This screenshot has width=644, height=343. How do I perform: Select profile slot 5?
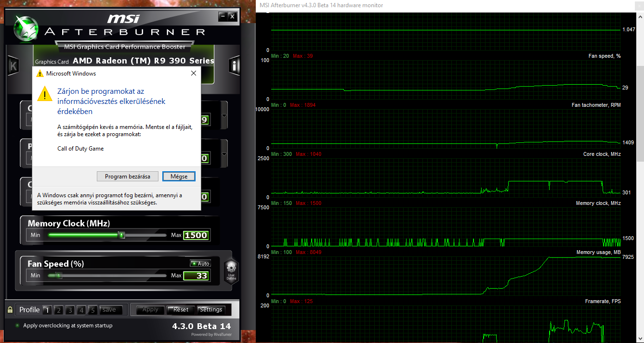pyautogui.click(x=93, y=310)
